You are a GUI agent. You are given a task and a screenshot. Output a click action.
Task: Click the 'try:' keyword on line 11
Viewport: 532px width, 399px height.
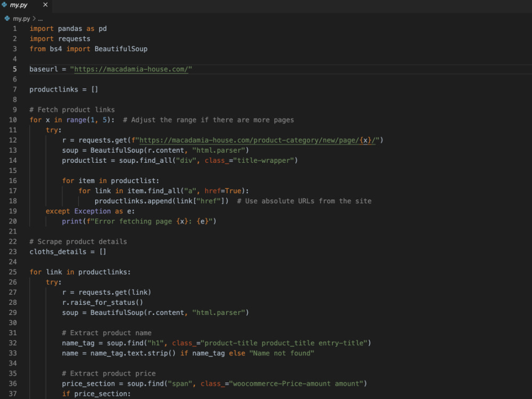click(54, 130)
